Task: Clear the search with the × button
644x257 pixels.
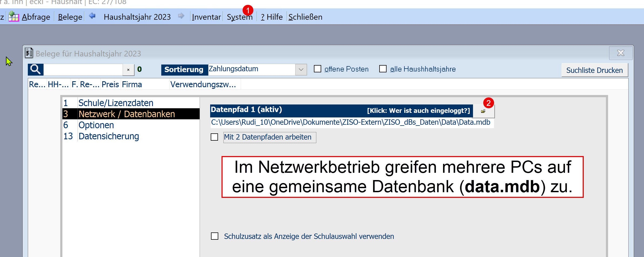Action: click(x=128, y=70)
